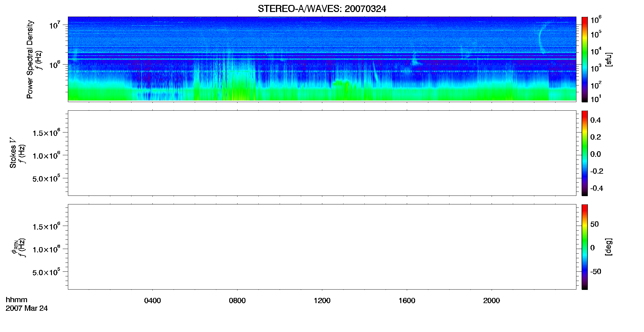The width and height of the screenshot is (644, 332).
Task: Click the title STEREO-A/WAVES: 20070324
Action: [322, 9]
